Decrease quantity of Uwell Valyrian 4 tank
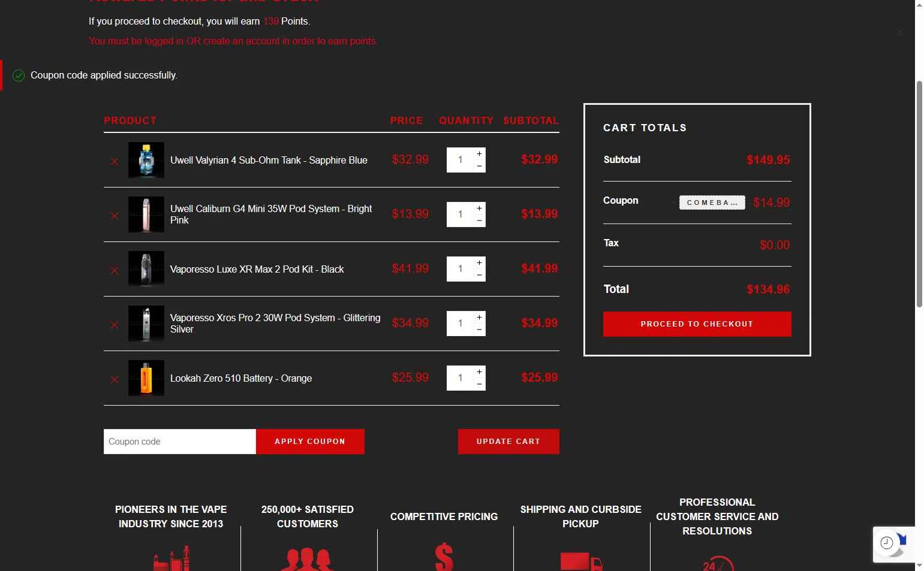The image size is (924, 571). 479,166
